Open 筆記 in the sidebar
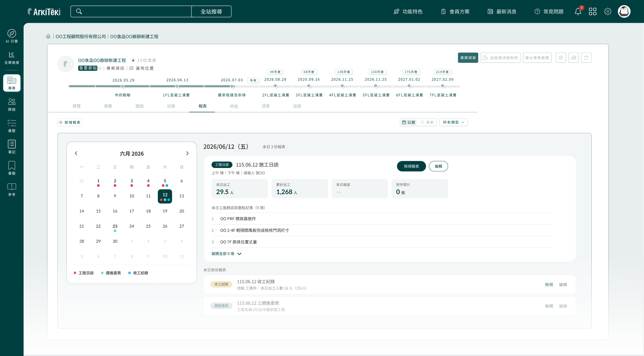 coord(12,147)
